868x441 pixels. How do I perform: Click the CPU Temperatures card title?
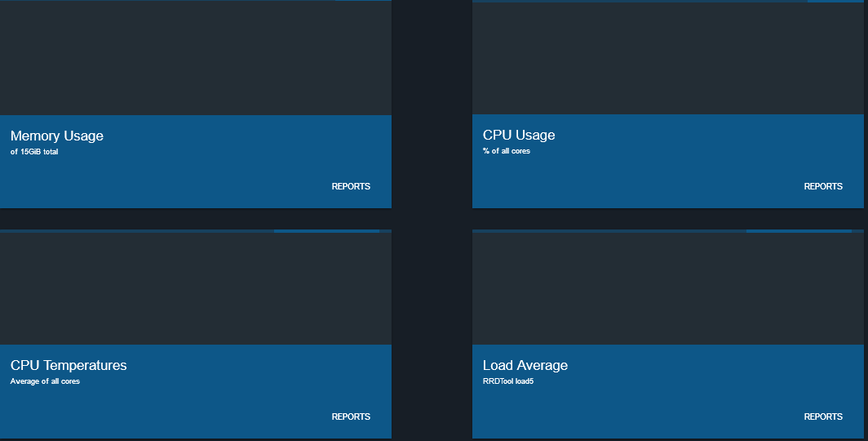coord(69,366)
